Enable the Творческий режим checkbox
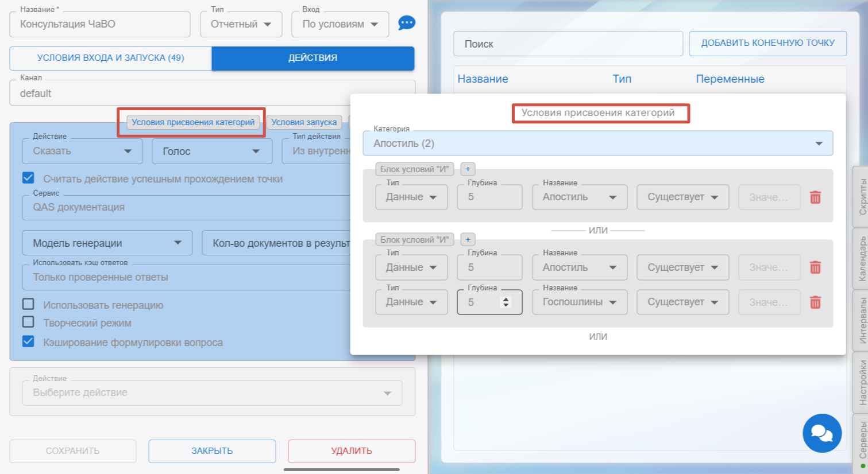This screenshot has width=868, height=474. click(28, 322)
